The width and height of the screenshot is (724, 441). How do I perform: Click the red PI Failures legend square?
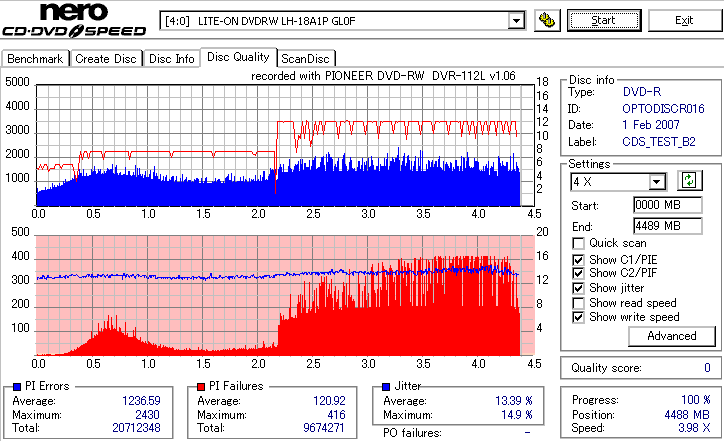coord(201,387)
